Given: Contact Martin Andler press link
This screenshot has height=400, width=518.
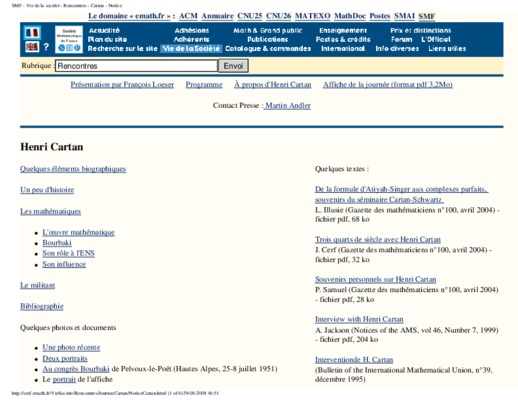Looking at the screenshot, I should (x=287, y=106).
